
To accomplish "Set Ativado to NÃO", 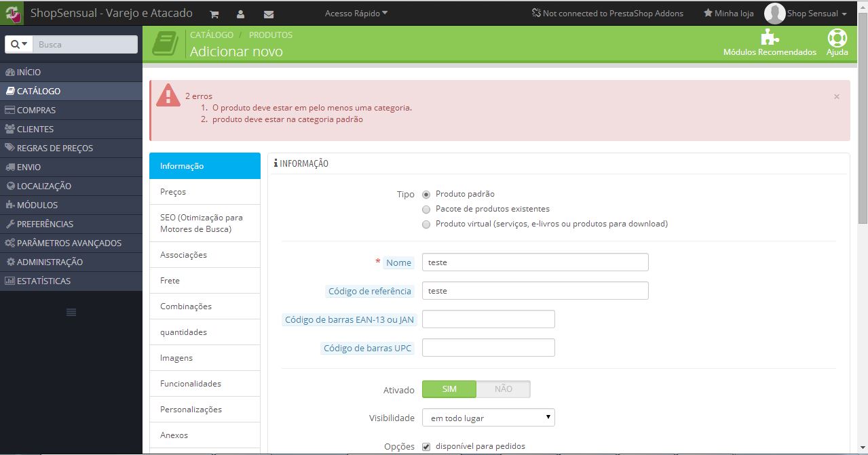I will [503, 389].
